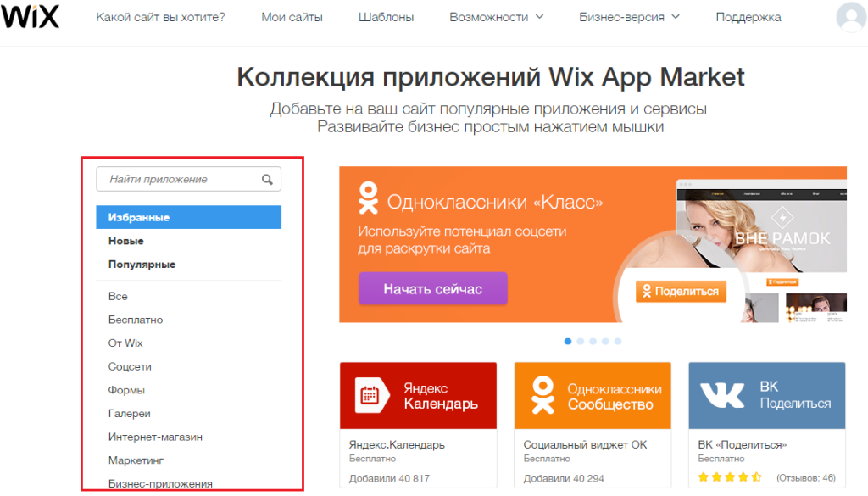The width and height of the screenshot is (868, 496).
Task: Select the third carousel dot
Action: 593,342
